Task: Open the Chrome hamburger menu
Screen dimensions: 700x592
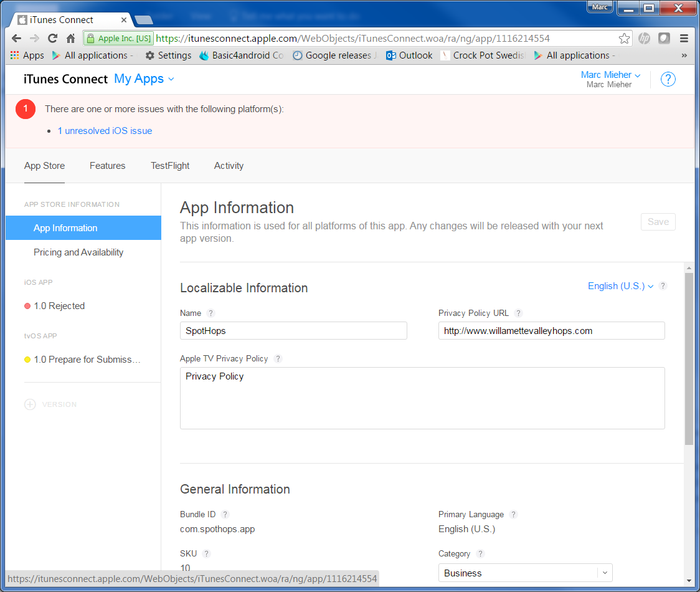Action: 684,39
